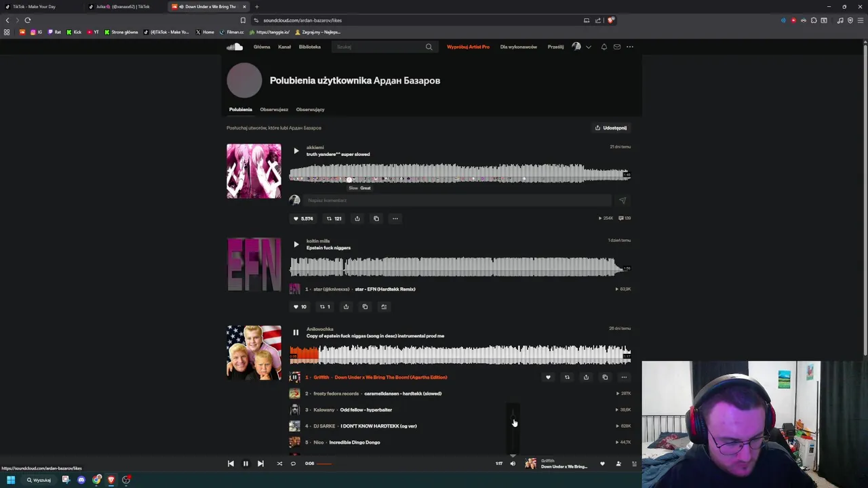Share the koltin mills playlist
868x488 pixels.
point(346,306)
